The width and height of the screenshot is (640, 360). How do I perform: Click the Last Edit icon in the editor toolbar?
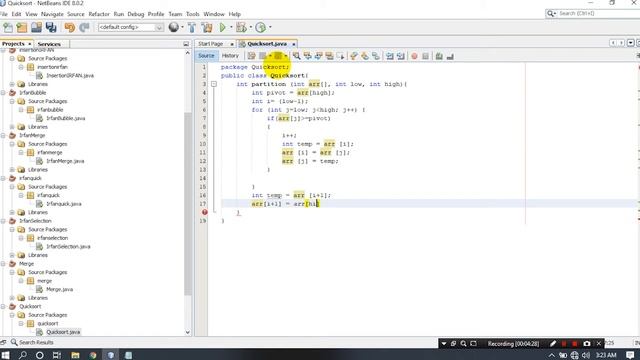[x=251, y=56]
